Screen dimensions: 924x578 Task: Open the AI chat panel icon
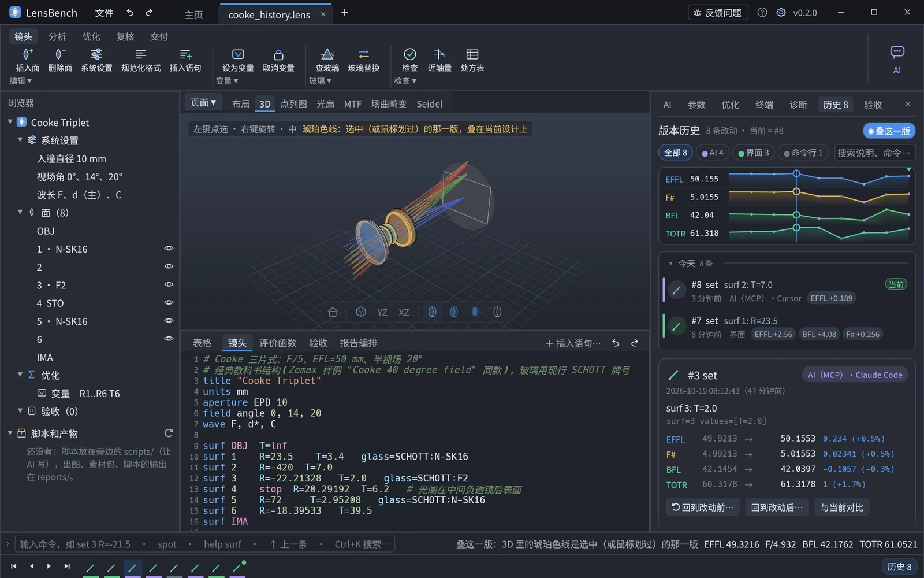[x=897, y=52]
